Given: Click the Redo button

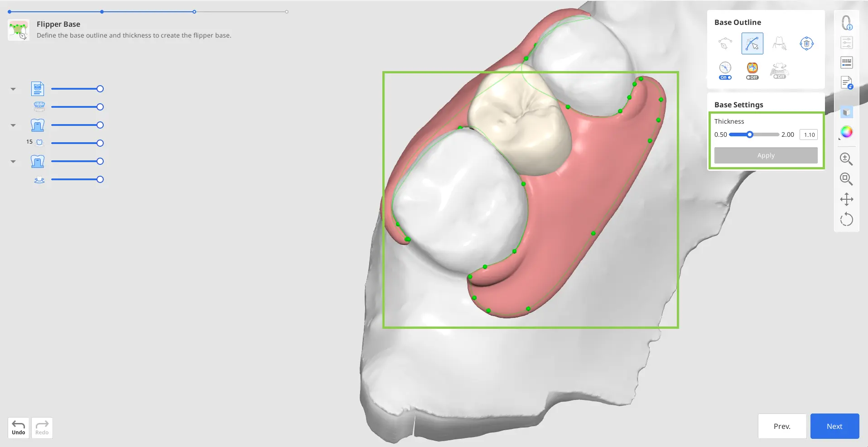Looking at the screenshot, I should (42, 428).
